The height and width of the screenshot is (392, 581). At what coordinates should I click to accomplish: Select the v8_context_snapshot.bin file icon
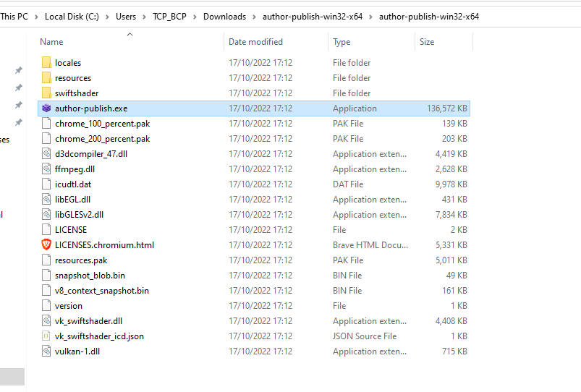click(46, 290)
